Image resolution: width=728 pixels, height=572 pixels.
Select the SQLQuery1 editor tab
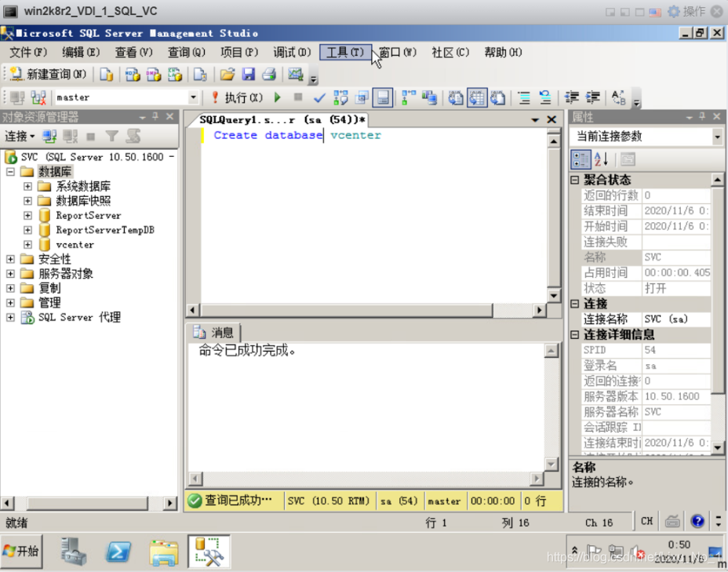(282, 120)
